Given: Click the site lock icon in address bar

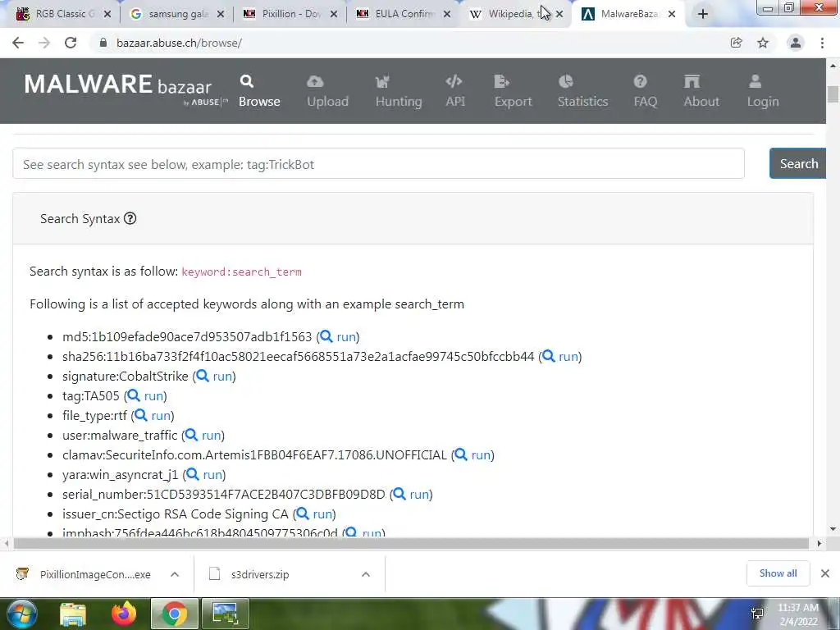Looking at the screenshot, I should (x=103, y=43).
